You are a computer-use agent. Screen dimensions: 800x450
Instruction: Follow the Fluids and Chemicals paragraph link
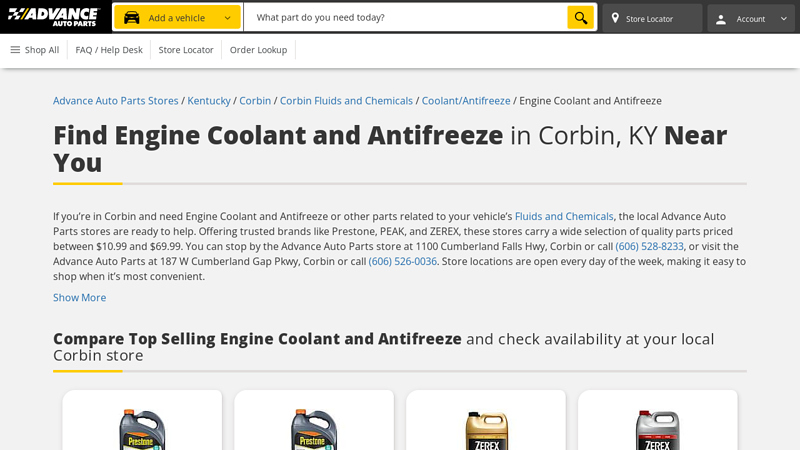pyautogui.click(x=564, y=216)
